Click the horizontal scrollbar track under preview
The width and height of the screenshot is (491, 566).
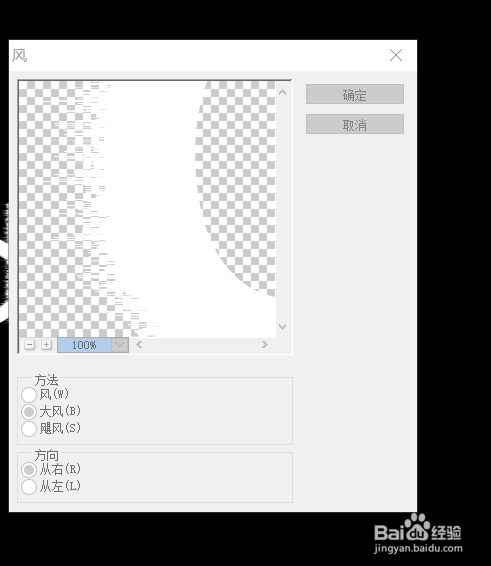click(x=202, y=345)
